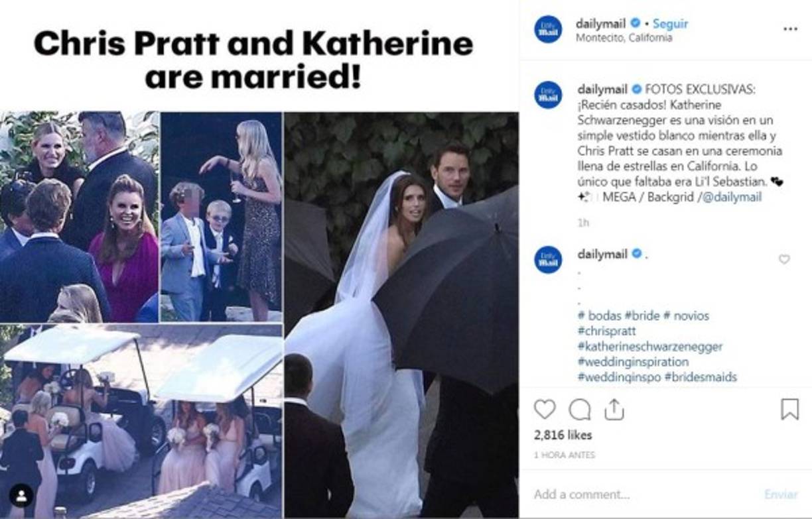This screenshot has width=812, height=519.
Task: Open the Montecito, California location
Action: (624, 38)
